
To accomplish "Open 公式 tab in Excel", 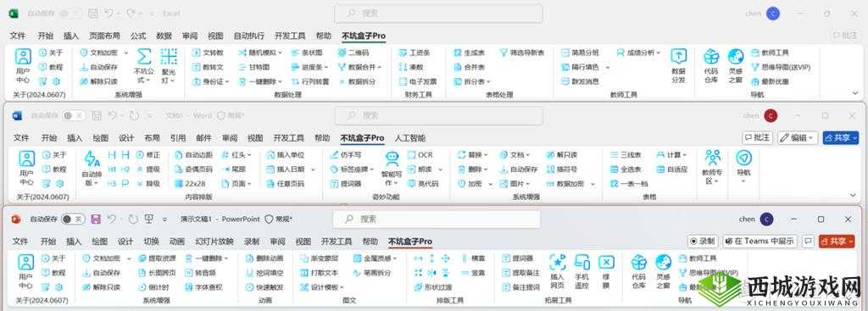I will [138, 36].
